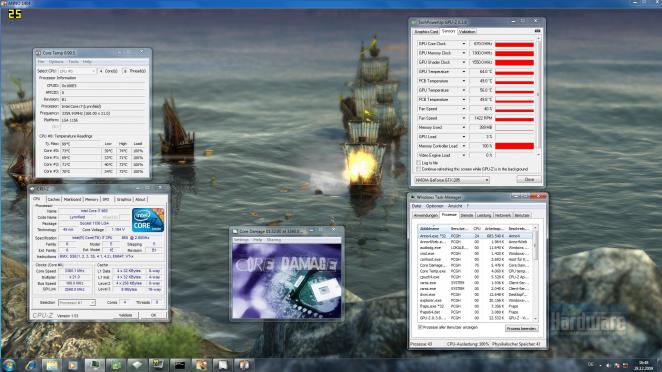The image size is (662, 372).
Task: Select Core Temp.exe process row
Action: tap(475, 271)
